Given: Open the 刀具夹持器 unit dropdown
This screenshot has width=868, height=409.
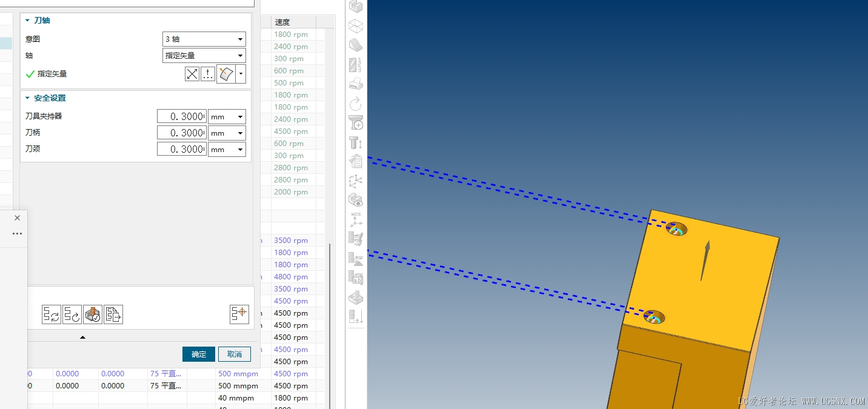Looking at the screenshot, I should coord(227,116).
